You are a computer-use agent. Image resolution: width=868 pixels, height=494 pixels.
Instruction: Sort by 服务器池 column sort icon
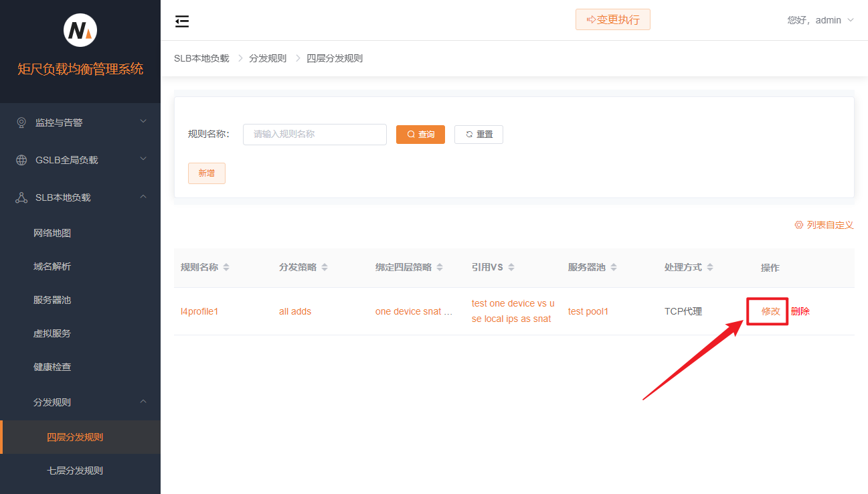(x=614, y=268)
